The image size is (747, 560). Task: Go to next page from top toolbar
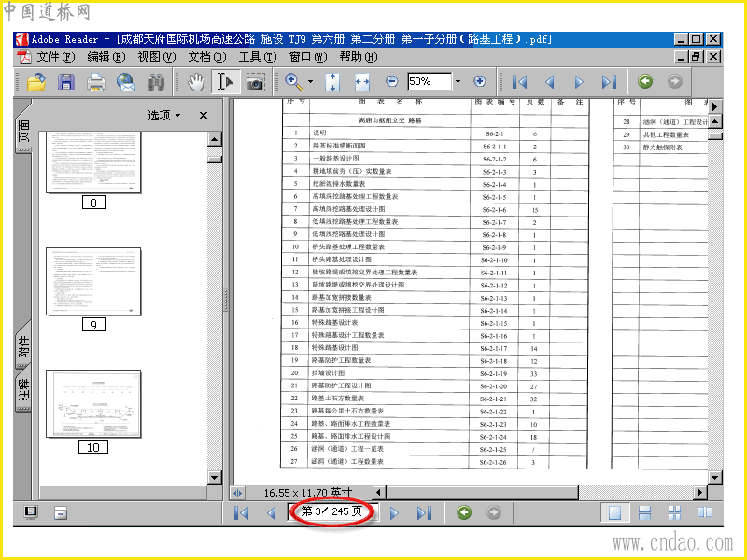tap(579, 82)
